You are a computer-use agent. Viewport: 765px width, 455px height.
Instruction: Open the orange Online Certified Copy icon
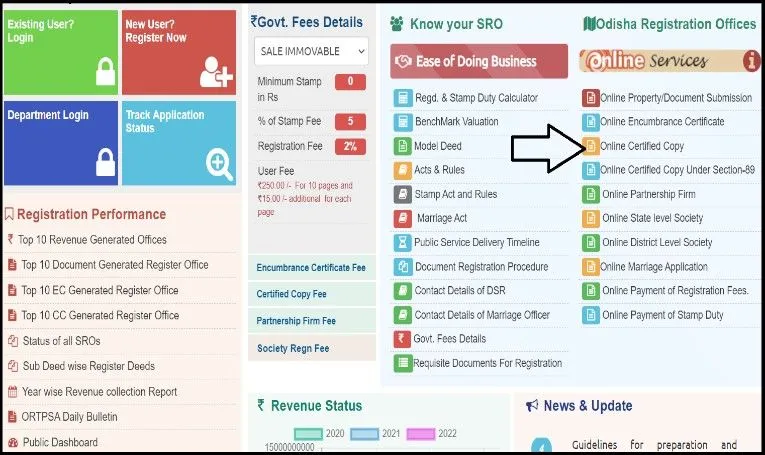[x=590, y=146]
